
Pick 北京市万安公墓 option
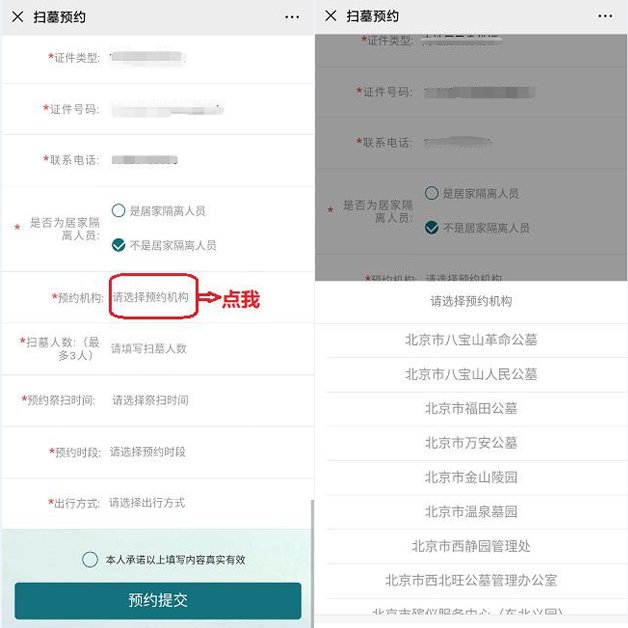(x=471, y=443)
